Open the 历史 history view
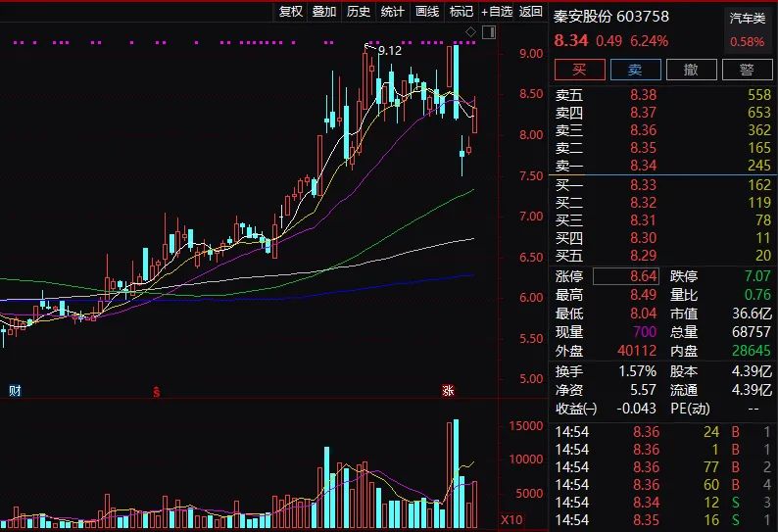The height and width of the screenshot is (532, 778). 359,12
